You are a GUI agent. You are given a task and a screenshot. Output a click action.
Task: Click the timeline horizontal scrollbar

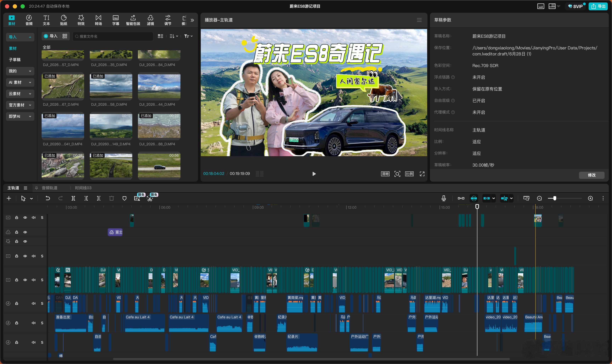pyautogui.click(x=311, y=359)
